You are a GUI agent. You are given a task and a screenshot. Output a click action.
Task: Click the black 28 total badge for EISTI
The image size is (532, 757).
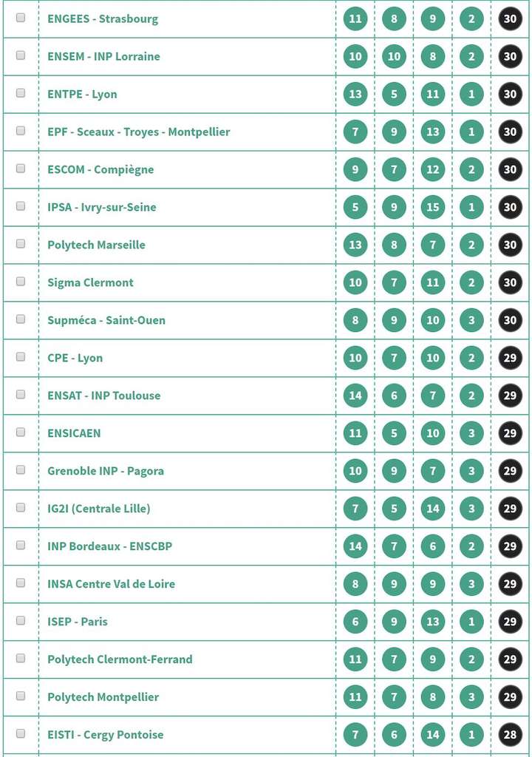[510, 735]
